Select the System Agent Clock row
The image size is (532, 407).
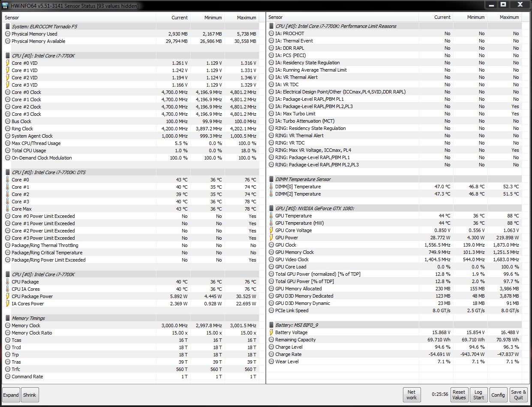coord(131,136)
